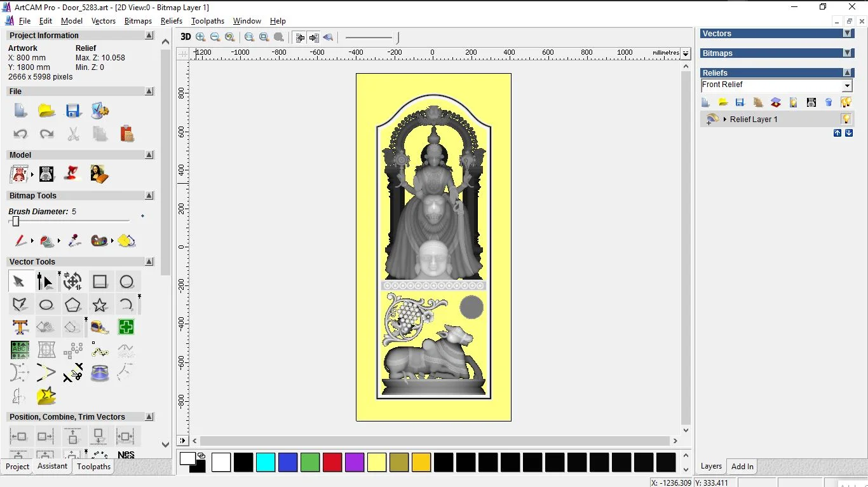The height and width of the screenshot is (487, 868).
Task: Click the Save model floppy disk icon
Action: pyautogui.click(x=73, y=111)
